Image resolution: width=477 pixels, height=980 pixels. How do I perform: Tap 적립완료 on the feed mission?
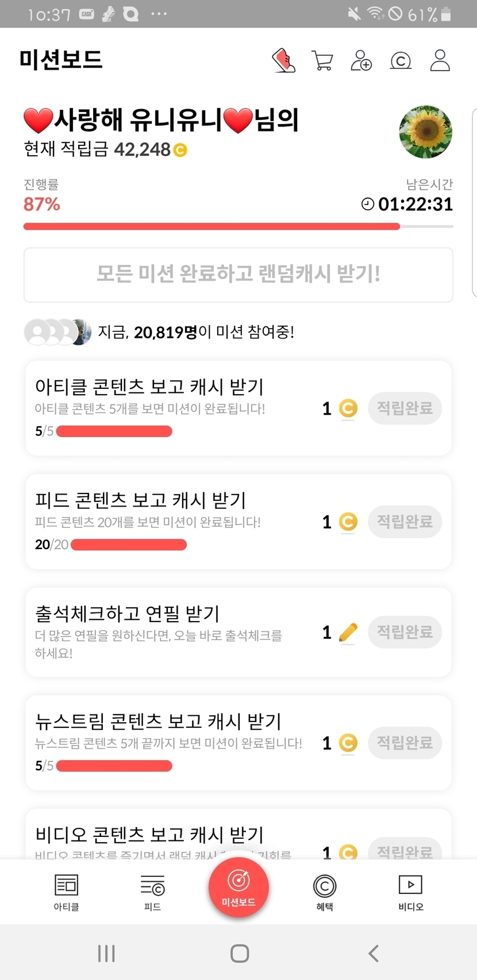tap(405, 522)
